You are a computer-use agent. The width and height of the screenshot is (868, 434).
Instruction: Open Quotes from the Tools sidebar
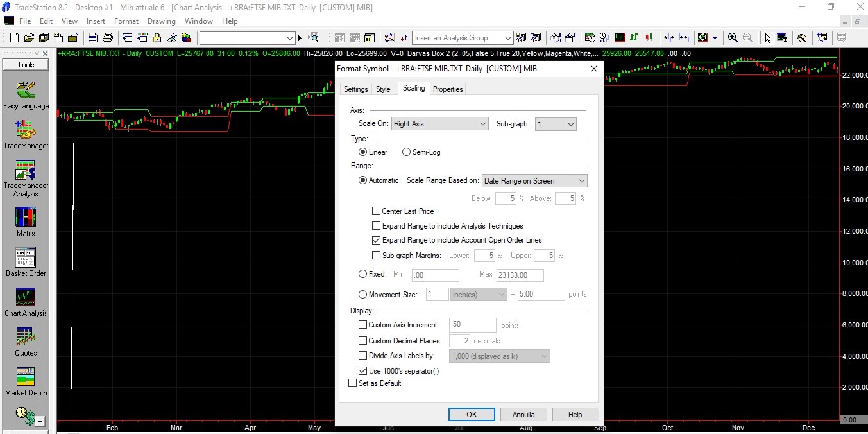click(x=26, y=341)
